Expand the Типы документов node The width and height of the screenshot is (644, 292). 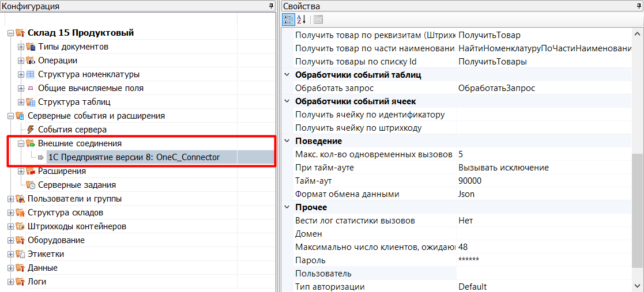click(21, 47)
